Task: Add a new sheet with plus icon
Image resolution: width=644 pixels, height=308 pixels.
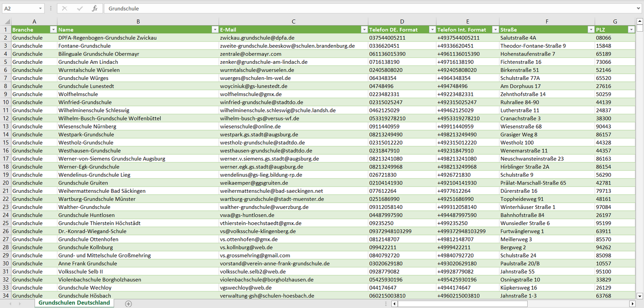Action: (128, 304)
